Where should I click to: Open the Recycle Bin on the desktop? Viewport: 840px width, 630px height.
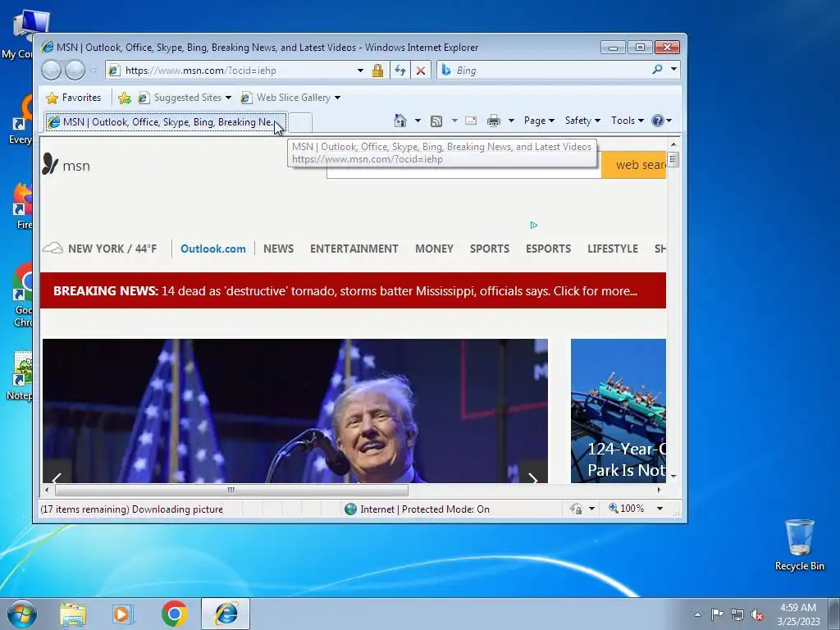(x=799, y=545)
